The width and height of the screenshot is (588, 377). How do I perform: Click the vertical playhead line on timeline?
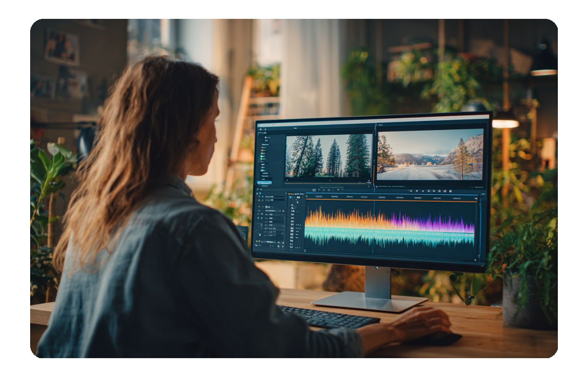pos(374,226)
